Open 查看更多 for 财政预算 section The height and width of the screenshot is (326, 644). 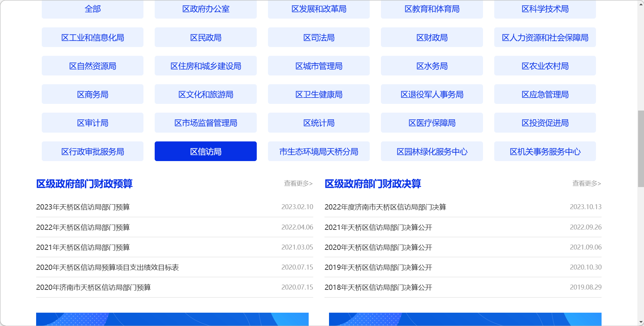[298, 184]
